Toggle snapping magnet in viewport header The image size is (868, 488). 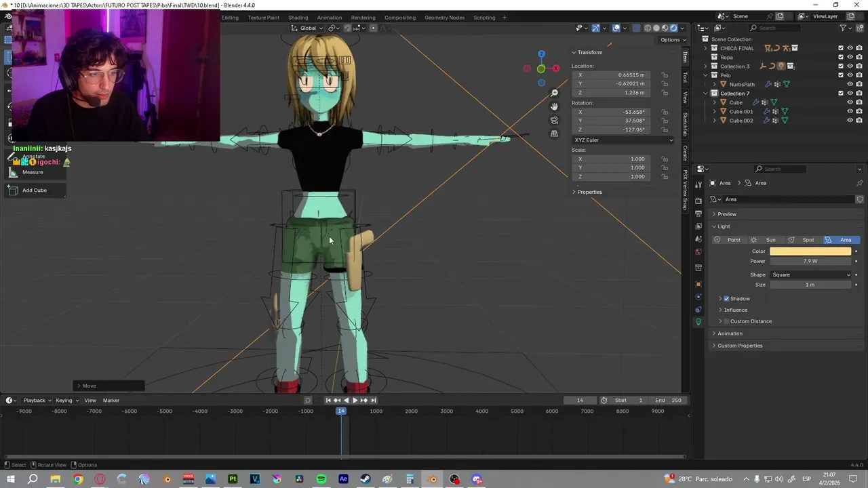coord(347,28)
